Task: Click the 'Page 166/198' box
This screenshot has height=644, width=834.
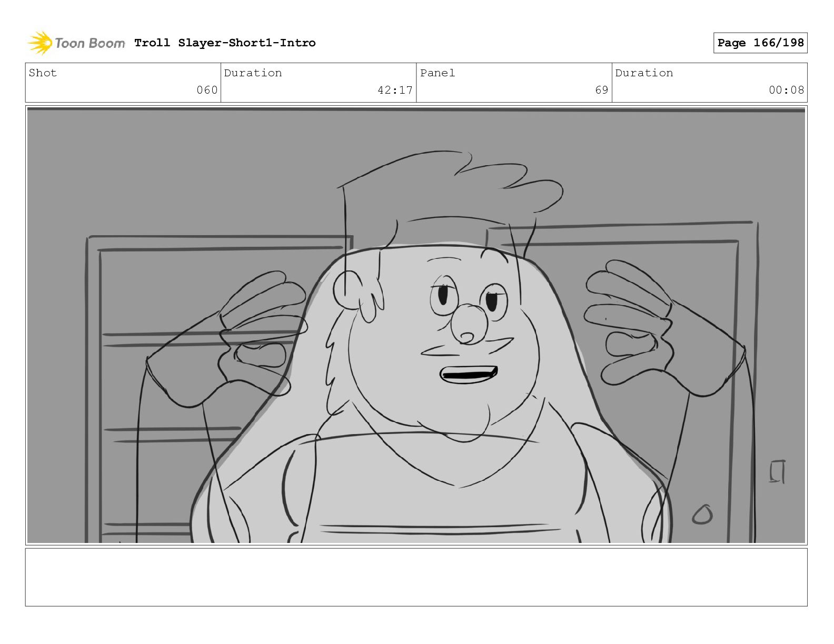Action: pyautogui.click(x=760, y=43)
